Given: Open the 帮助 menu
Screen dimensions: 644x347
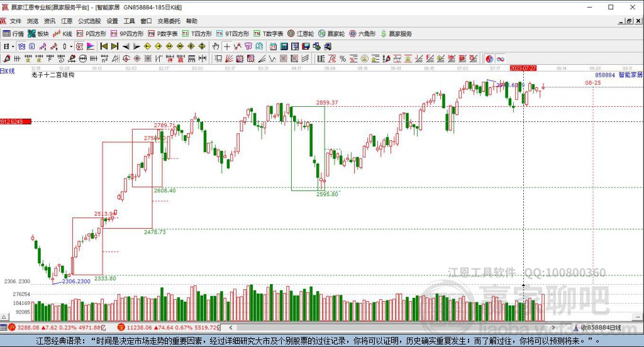Looking at the screenshot, I should pyautogui.click(x=191, y=21).
